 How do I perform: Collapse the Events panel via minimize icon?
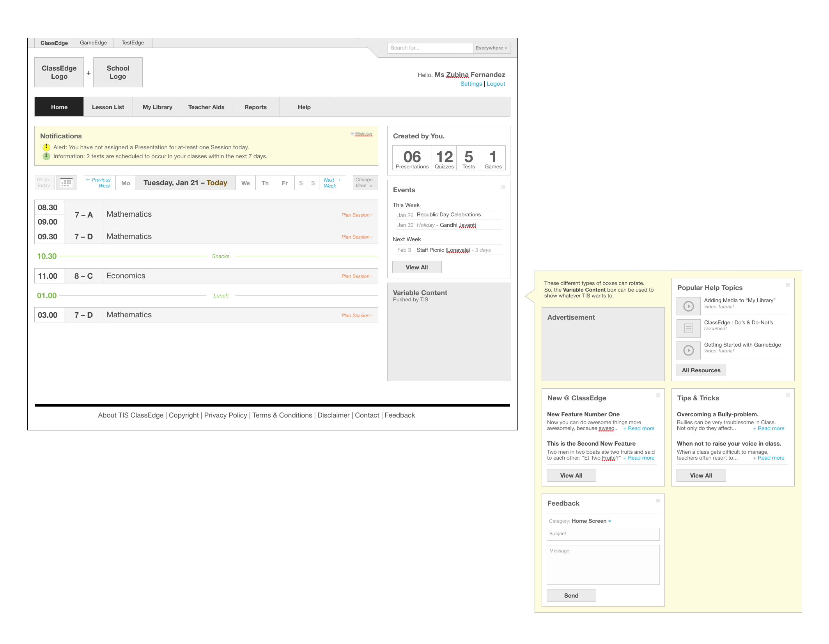(x=503, y=188)
